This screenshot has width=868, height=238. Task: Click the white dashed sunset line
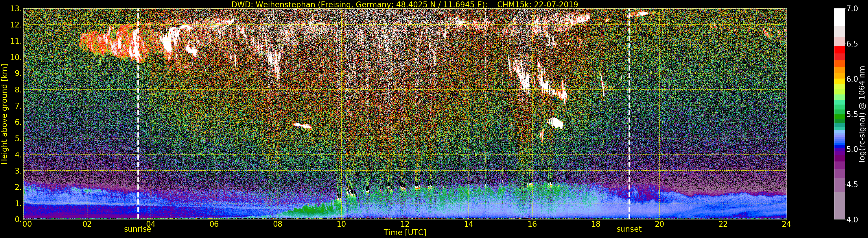(x=629, y=114)
